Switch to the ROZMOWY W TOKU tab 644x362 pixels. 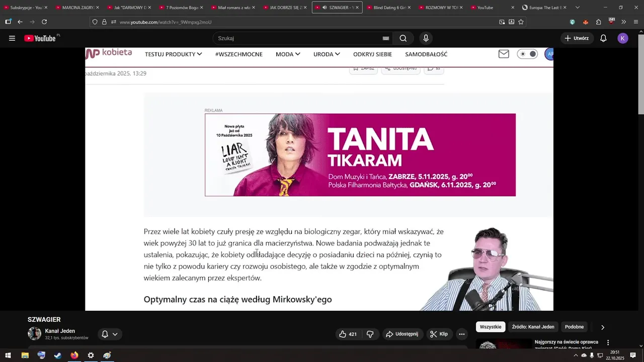coord(440,8)
